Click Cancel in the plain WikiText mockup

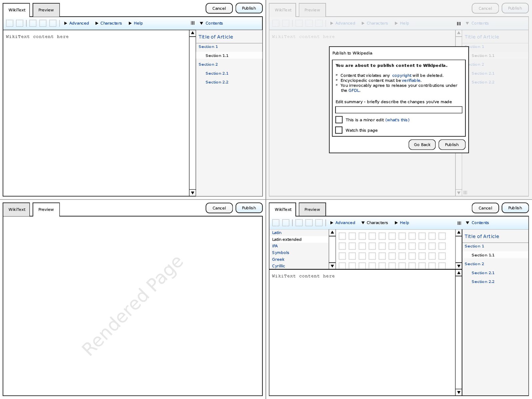(x=219, y=8)
